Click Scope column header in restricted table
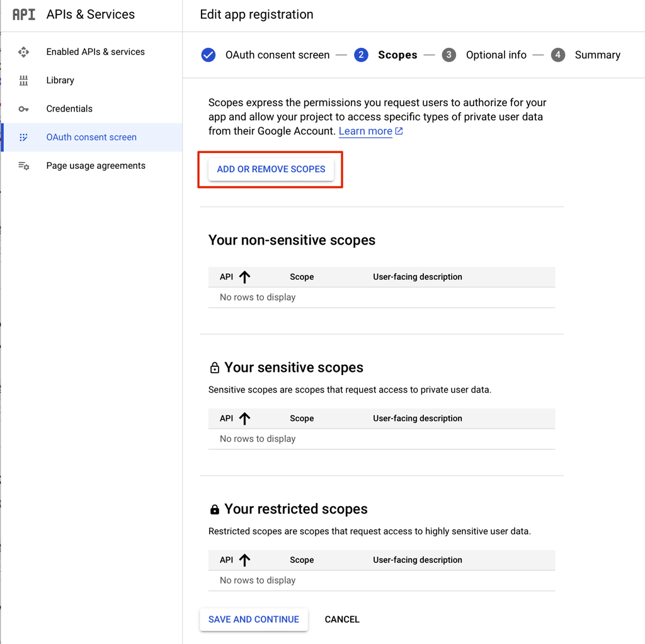Image resolution: width=645 pixels, height=644 pixels. tap(302, 560)
